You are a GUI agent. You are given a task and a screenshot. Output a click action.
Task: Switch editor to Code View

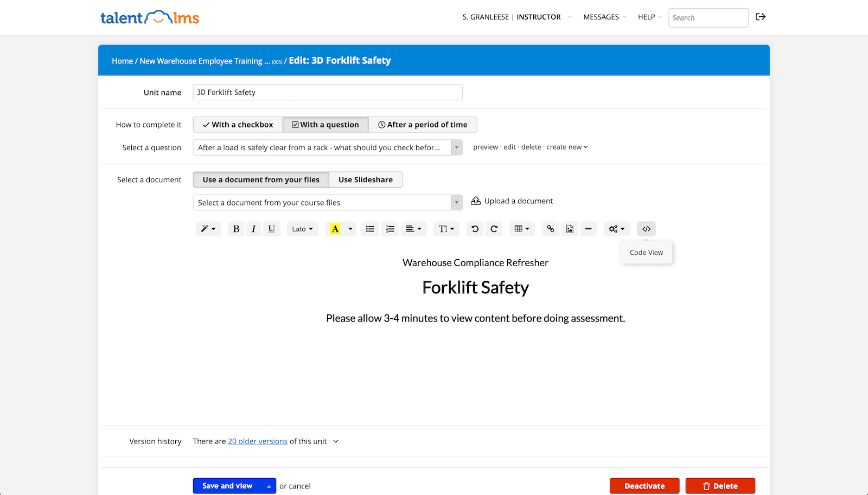click(646, 229)
